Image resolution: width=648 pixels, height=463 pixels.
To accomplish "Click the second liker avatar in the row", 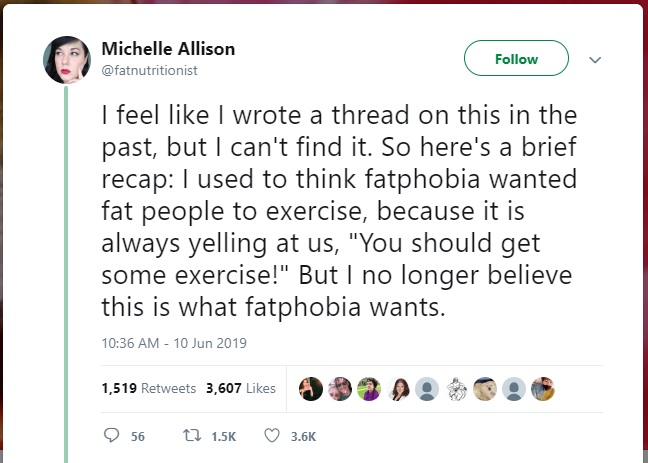I will pyautogui.click(x=341, y=389).
